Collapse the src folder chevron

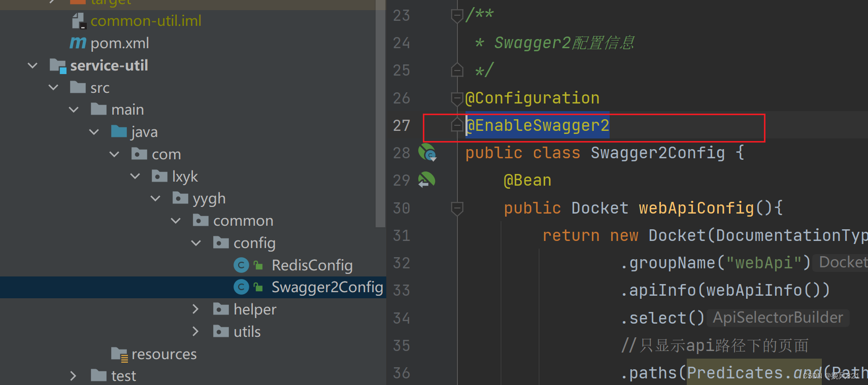(53, 87)
